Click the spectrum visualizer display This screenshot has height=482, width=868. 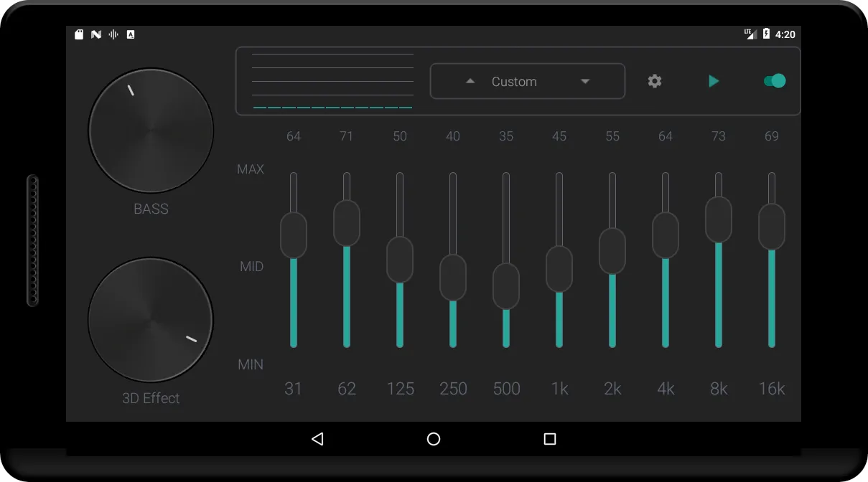tap(332, 80)
